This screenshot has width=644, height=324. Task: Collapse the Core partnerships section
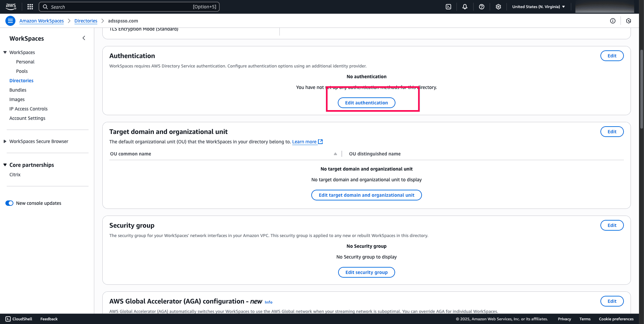tap(5, 165)
